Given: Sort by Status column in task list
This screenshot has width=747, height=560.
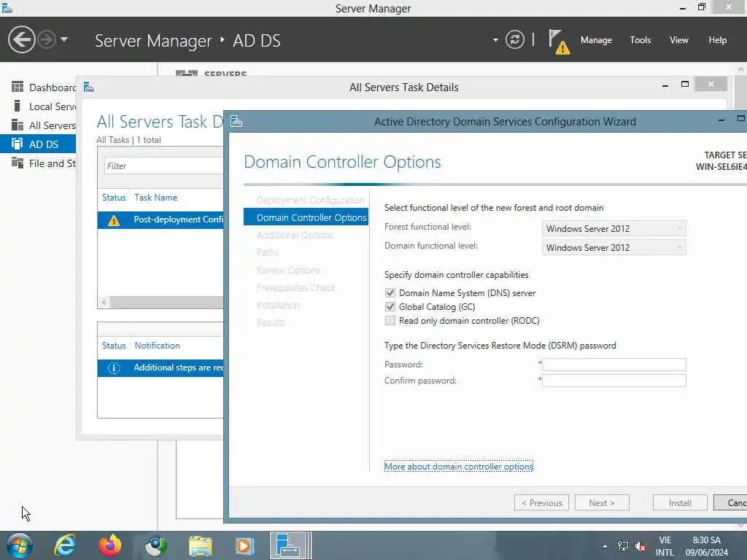Looking at the screenshot, I should [114, 197].
